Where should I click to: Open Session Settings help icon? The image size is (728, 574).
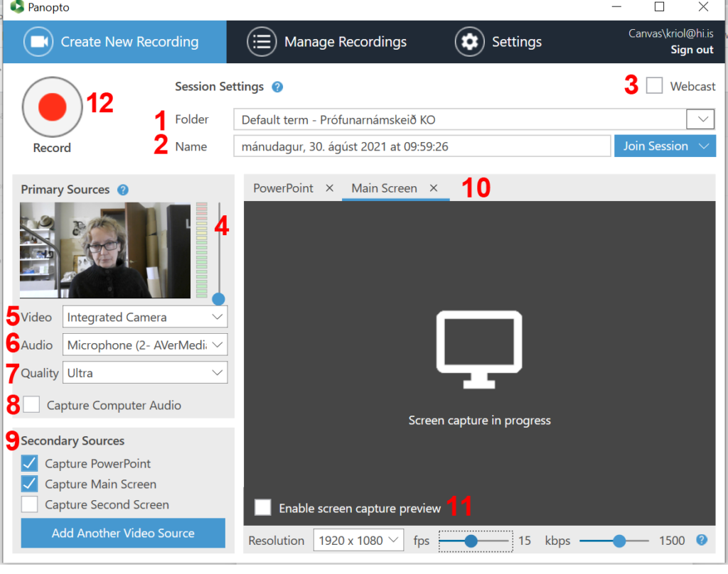tap(277, 87)
